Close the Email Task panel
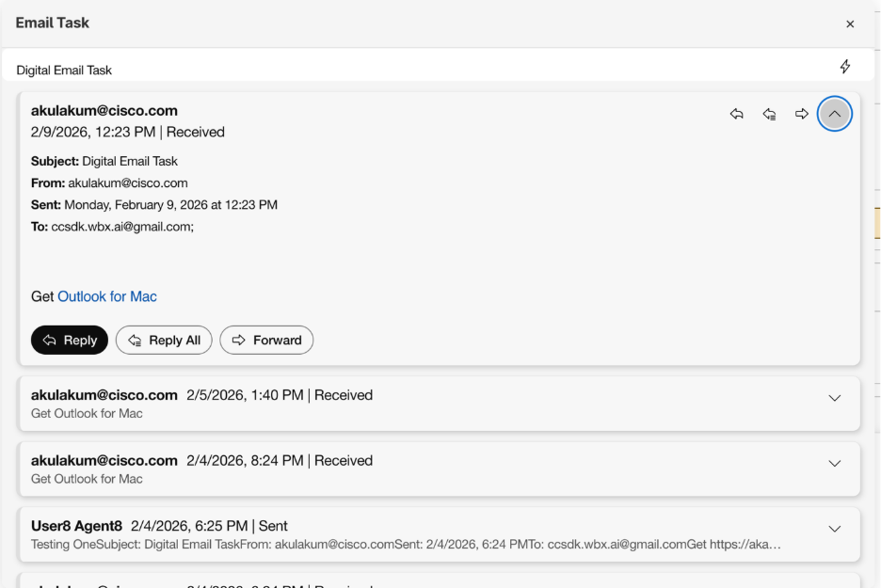The width and height of the screenshot is (881, 588). (x=850, y=24)
